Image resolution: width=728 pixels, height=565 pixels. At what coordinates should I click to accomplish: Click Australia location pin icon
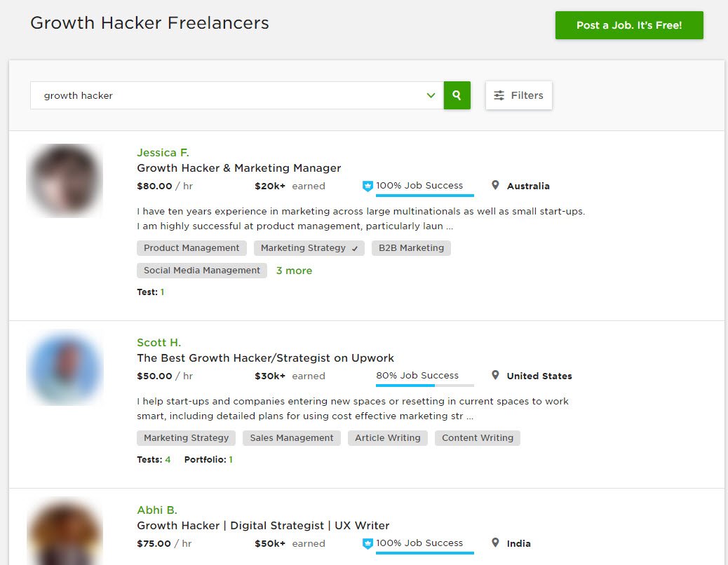pos(495,185)
